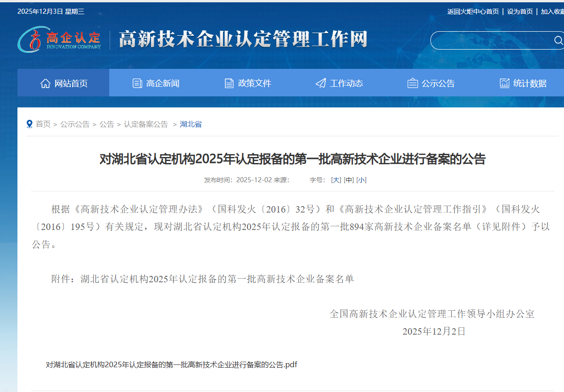Screen dimensions: 564x392
Task: Select the [大] font size option
Action: tap(335, 180)
